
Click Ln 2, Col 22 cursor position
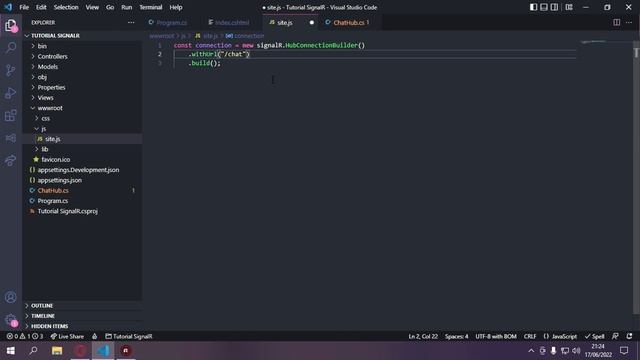click(423, 336)
